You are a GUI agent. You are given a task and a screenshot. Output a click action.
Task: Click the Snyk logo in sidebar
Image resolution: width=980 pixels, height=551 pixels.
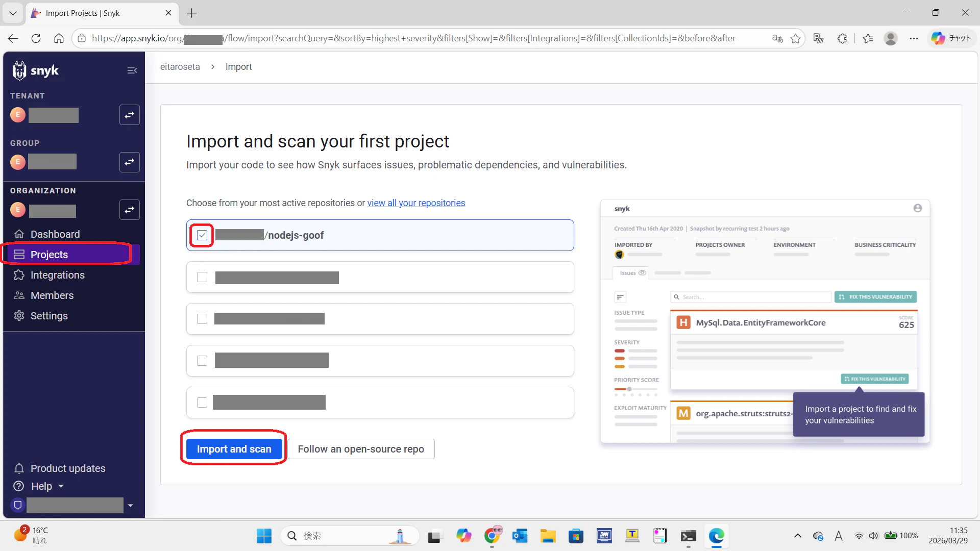[x=36, y=70]
